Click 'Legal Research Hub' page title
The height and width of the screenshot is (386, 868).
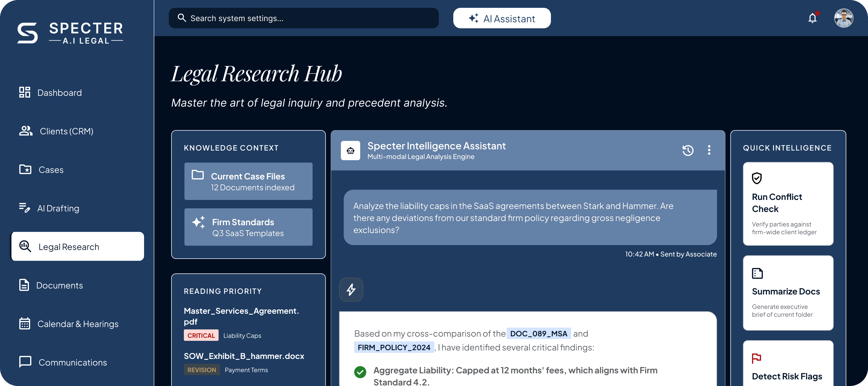pyautogui.click(x=256, y=74)
